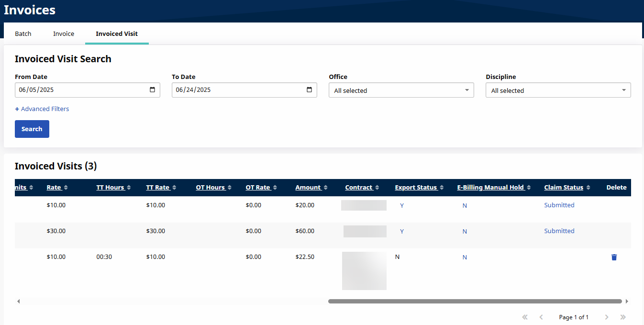
Task: Delete the third invoiced visit row
Action: [x=614, y=258]
